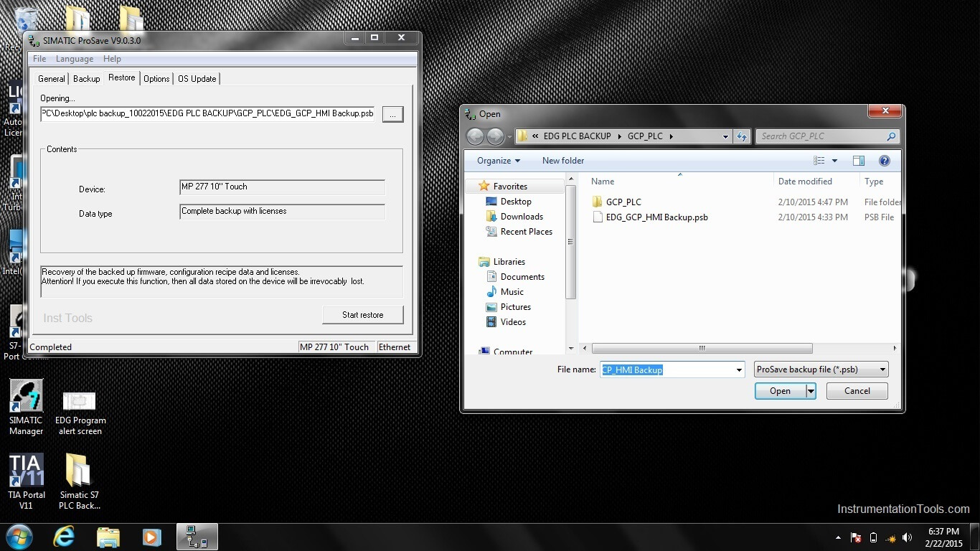The image size is (980, 551).
Task: Open the Language menu in ProSave
Action: pyautogui.click(x=75, y=59)
